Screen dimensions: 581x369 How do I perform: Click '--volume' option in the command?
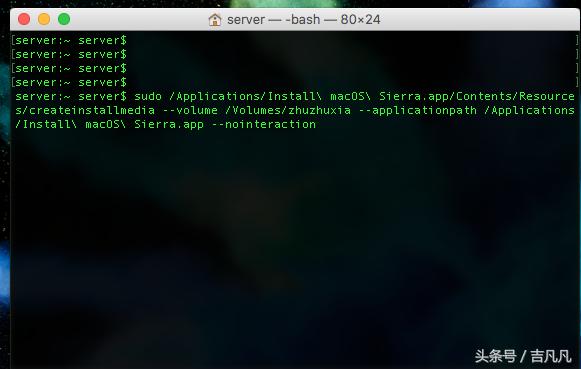point(190,110)
